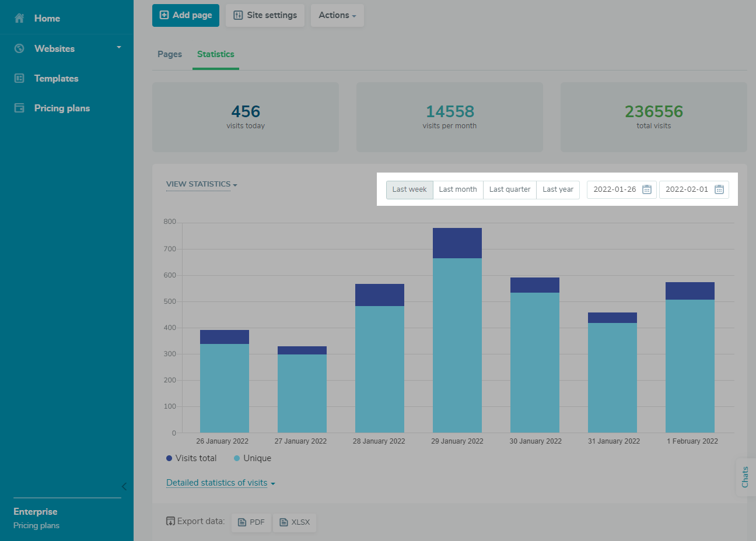Image resolution: width=756 pixels, height=541 pixels.
Task: Click the Home icon in sidebar
Action: click(19, 18)
